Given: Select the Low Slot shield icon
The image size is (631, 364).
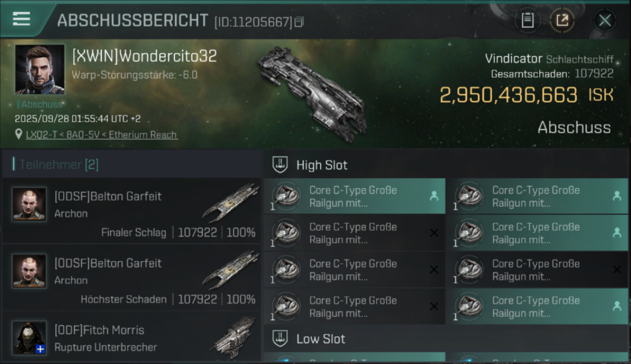Looking at the screenshot, I should [280, 338].
